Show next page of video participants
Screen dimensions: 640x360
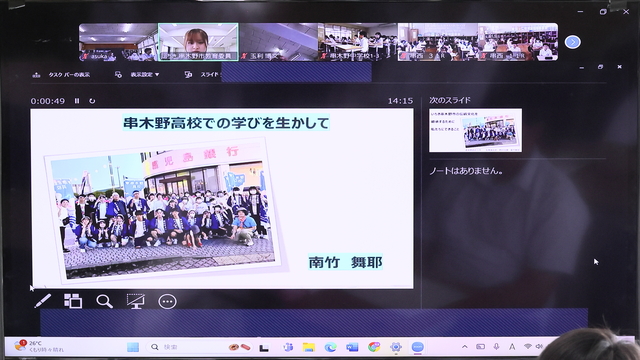click(x=573, y=42)
